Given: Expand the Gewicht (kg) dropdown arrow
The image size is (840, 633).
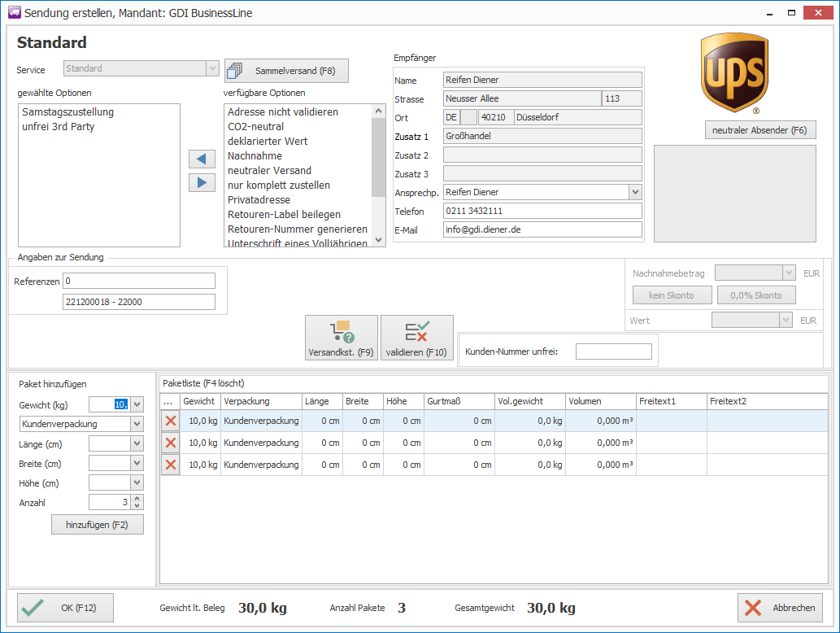Looking at the screenshot, I should [x=137, y=404].
